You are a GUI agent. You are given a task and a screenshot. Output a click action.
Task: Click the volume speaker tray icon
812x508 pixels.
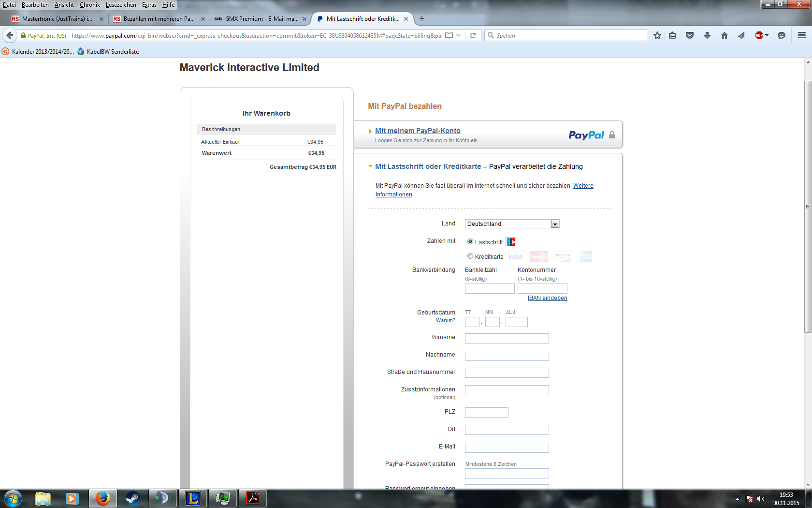coord(761,499)
